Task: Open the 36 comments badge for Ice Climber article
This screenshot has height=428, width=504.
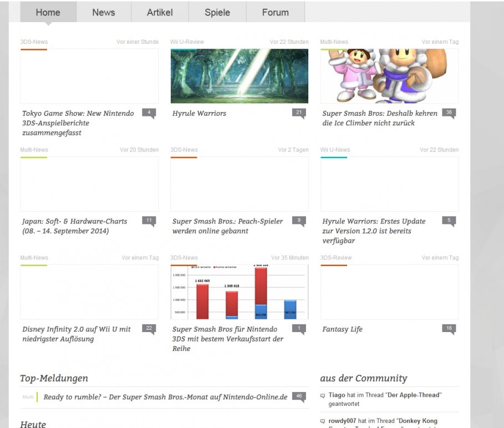Action: 449,113
